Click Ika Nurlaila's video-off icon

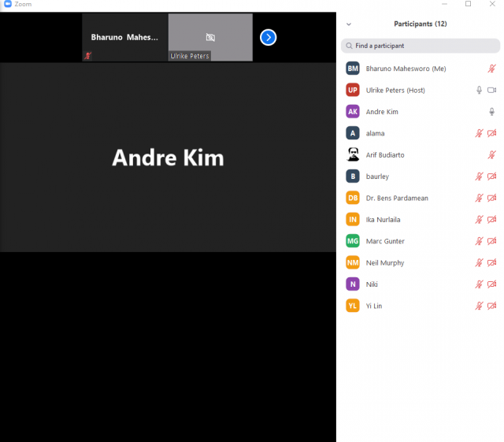(491, 219)
